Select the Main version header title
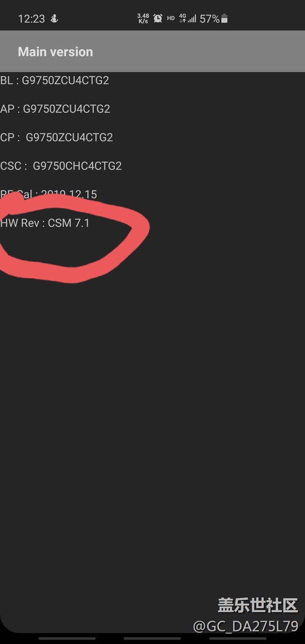The height and width of the screenshot is (644, 305). coord(55,52)
